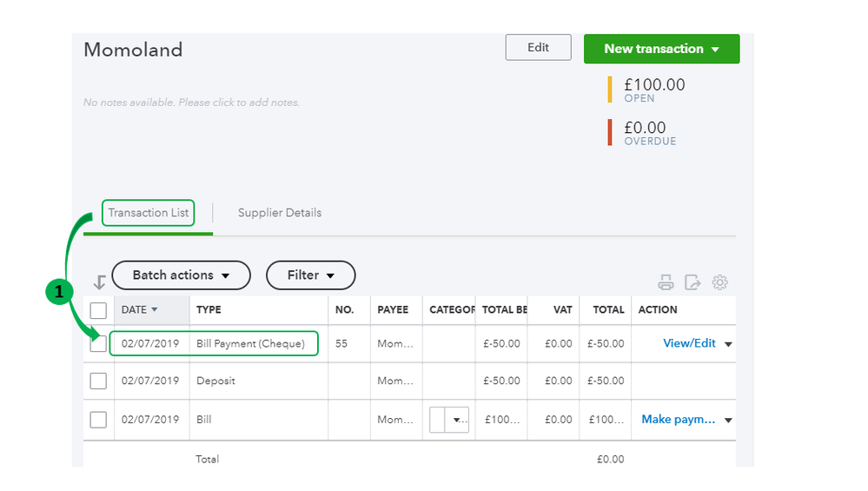
Task: Click the View/Edit link
Action: coord(689,343)
